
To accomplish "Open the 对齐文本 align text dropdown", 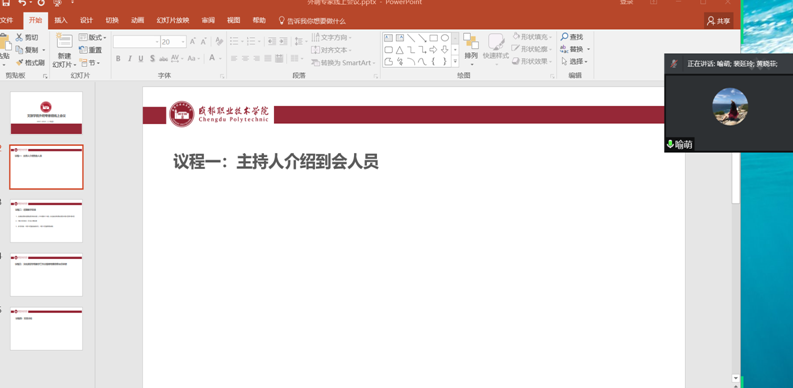I will 331,50.
